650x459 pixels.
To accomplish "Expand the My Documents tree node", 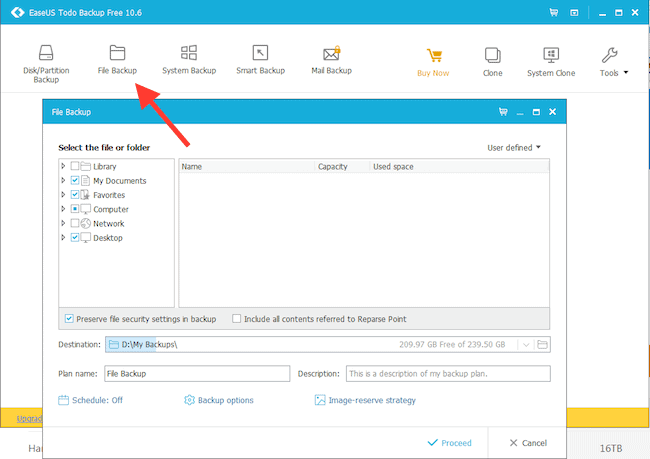I will point(63,180).
